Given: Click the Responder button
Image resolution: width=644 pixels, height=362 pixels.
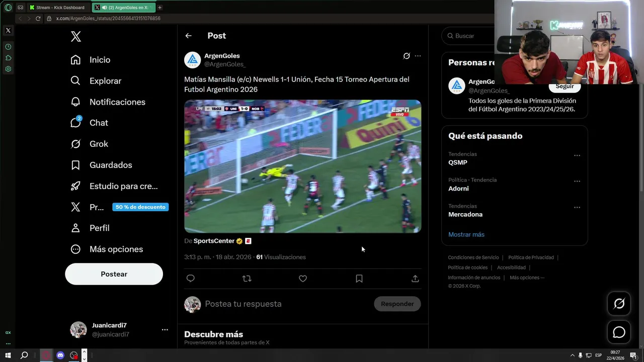Looking at the screenshot, I should [x=397, y=304].
